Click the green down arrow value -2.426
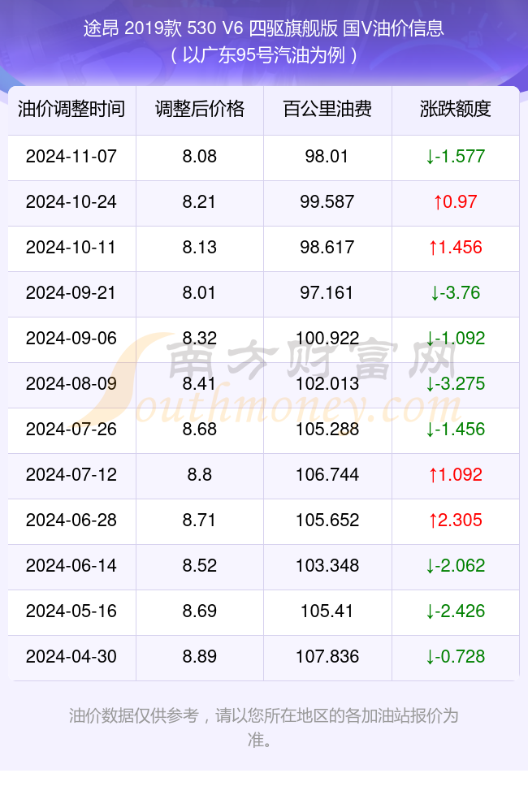 click(x=456, y=611)
